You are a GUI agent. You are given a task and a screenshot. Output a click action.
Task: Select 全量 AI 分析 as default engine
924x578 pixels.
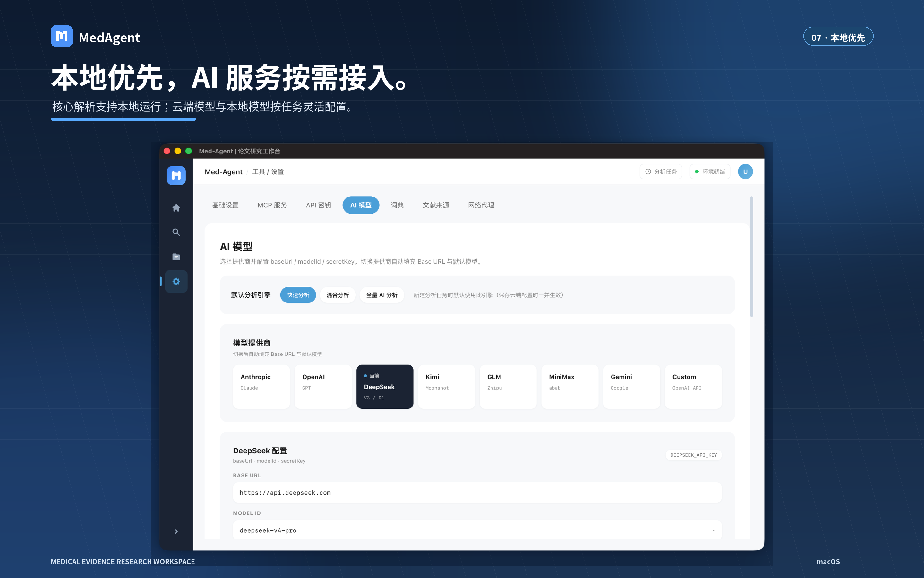pos(381,295)
